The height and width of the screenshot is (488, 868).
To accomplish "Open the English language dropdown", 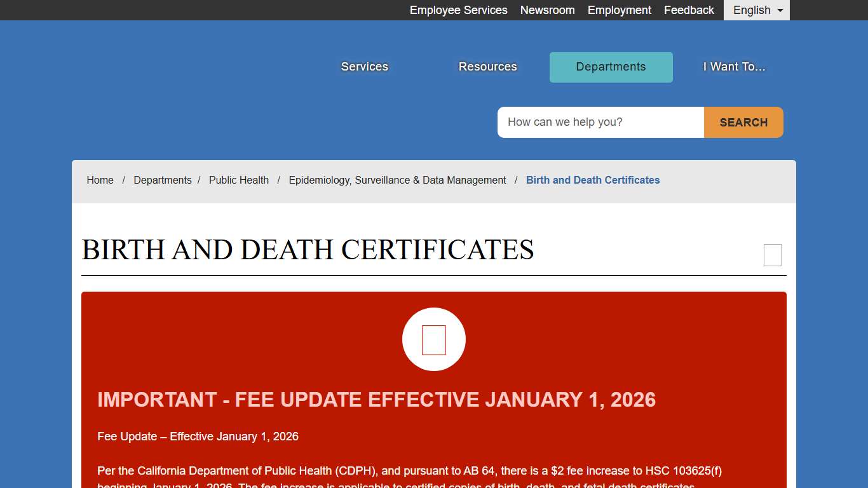I will pyautogui.click(x=756, y=10).
